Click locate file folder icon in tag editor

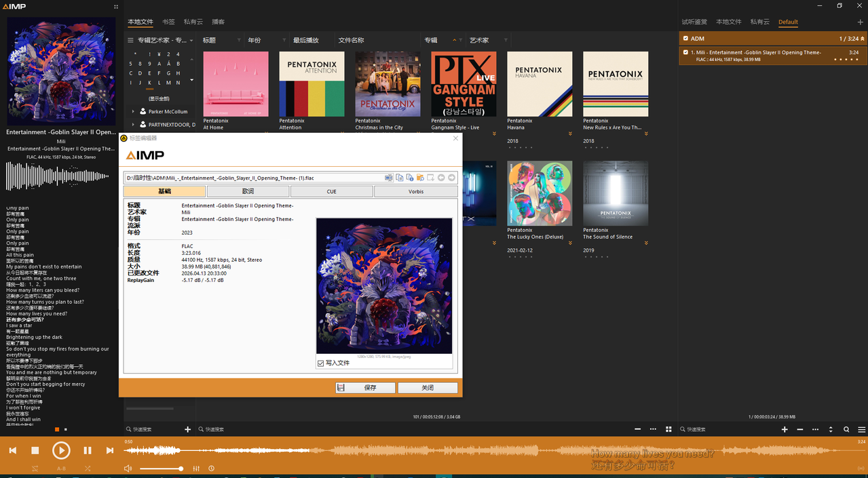[420, 178]
